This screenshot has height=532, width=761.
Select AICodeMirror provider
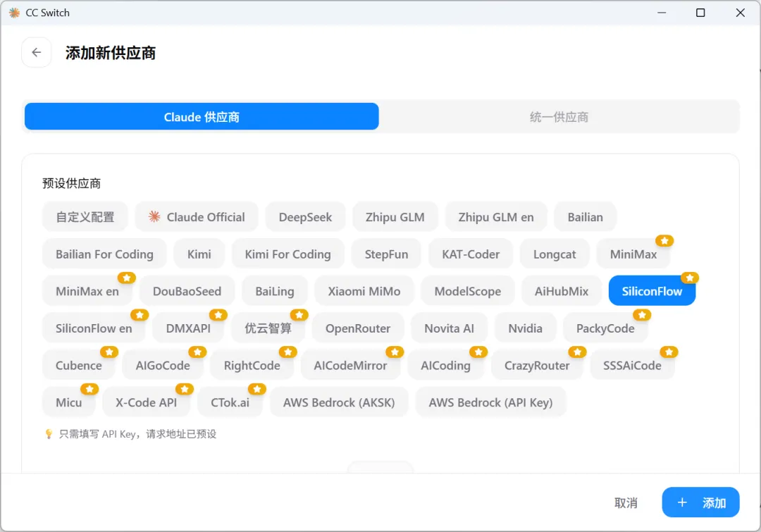[350, 365]
